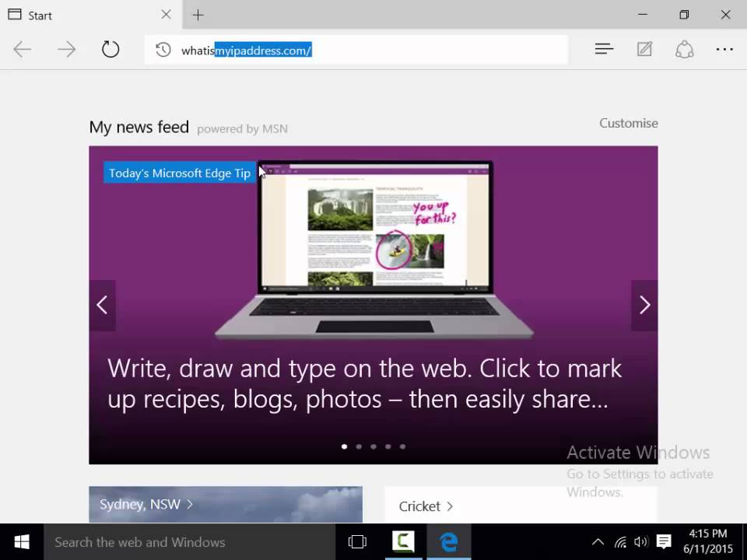The height and width of the screenshot is (560, 747).
Task: Open Task View on the taskbar
Action: click(x=357, y=542)
